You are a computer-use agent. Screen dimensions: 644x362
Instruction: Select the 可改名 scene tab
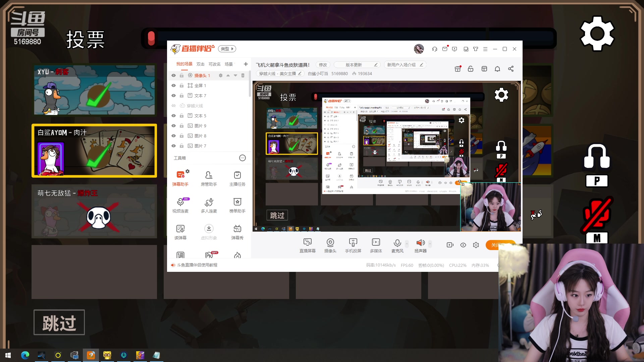(x=214, y=64)
